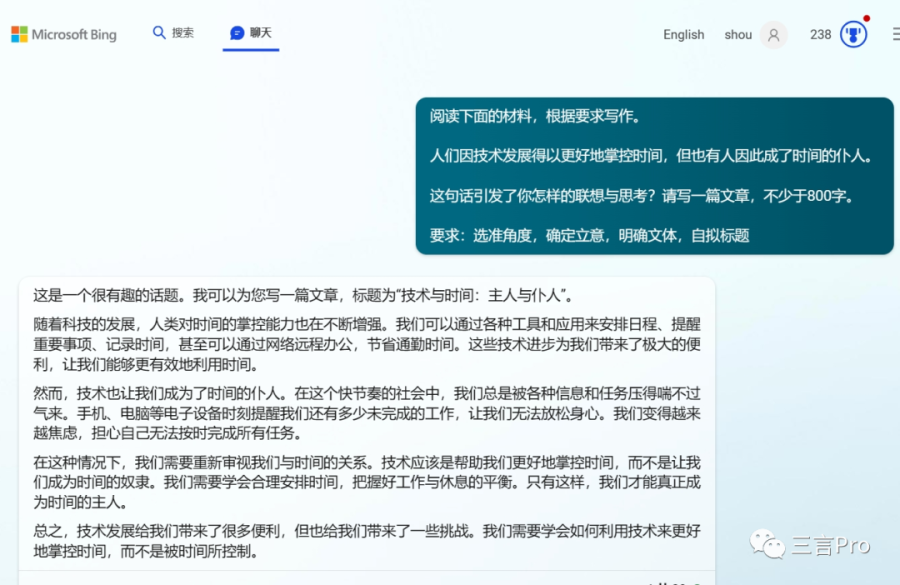Click the paragraph starting with 随着科技的发展
The height and width of the screenshot is (585, 900).
[367, 344]
